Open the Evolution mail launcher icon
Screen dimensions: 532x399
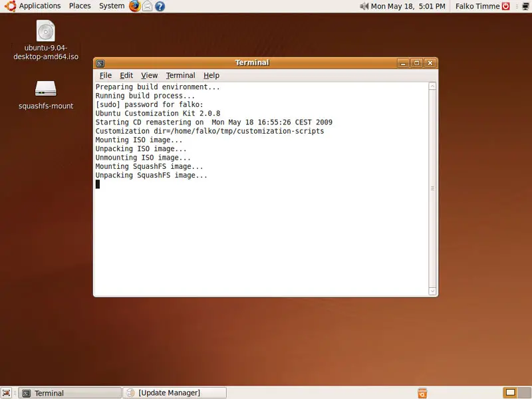pos(147,6)
